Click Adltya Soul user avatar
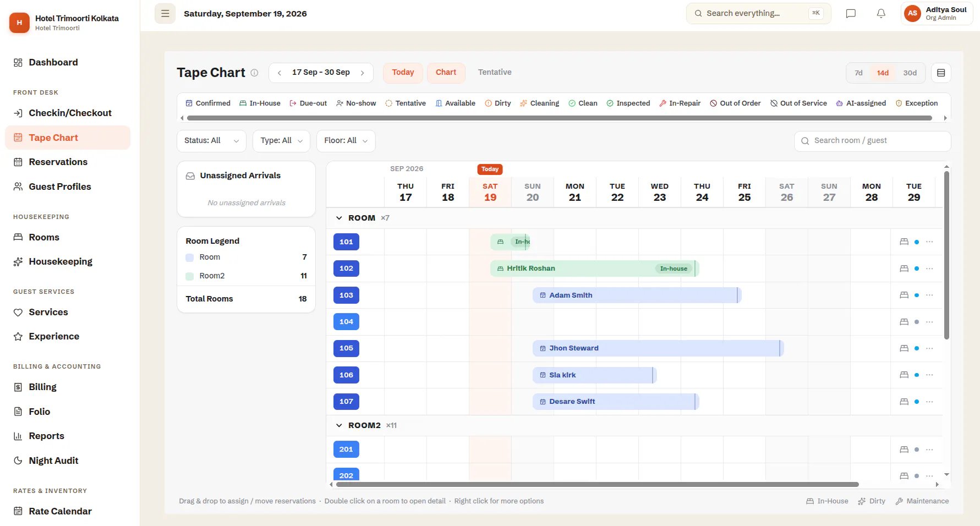980x526 pixels. click(x=912, y=13)
